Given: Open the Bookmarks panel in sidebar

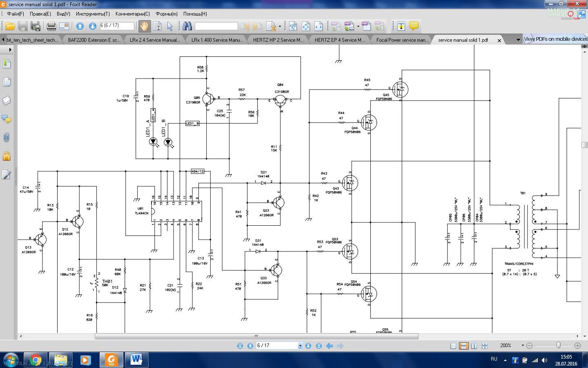Looking at the screenshot, I should click(x=7, y=64).
